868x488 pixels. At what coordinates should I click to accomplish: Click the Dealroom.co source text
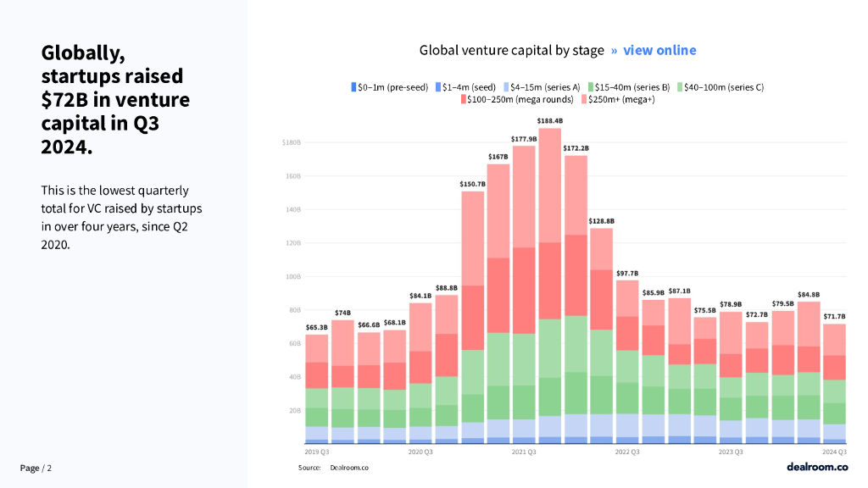[x=349, y=468]
